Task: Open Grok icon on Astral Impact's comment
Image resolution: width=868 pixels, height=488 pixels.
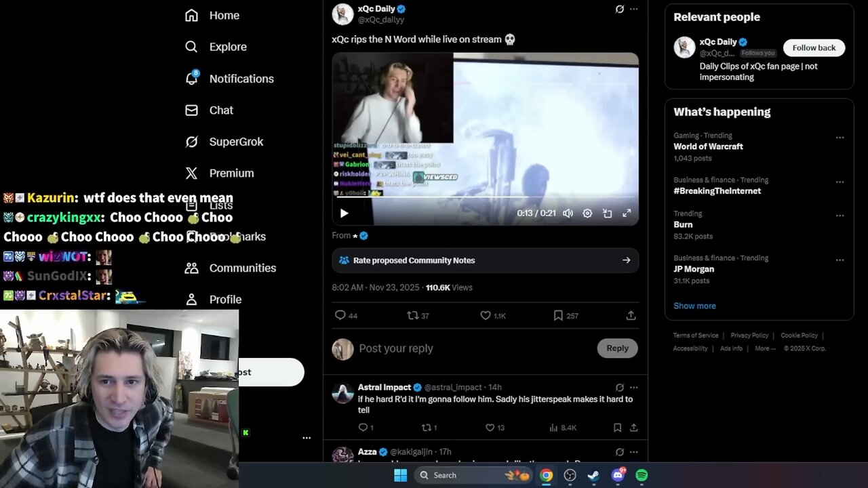Action: pos(619,388)
